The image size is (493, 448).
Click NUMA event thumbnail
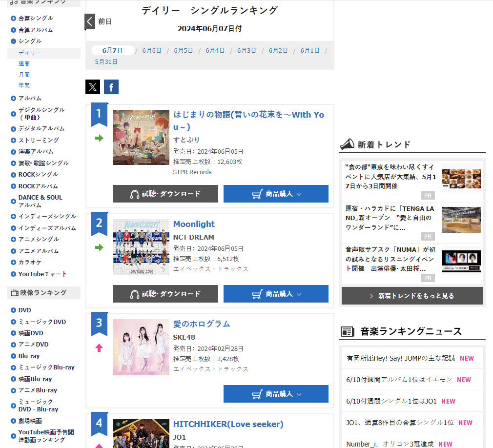click(x=461, y=261)
